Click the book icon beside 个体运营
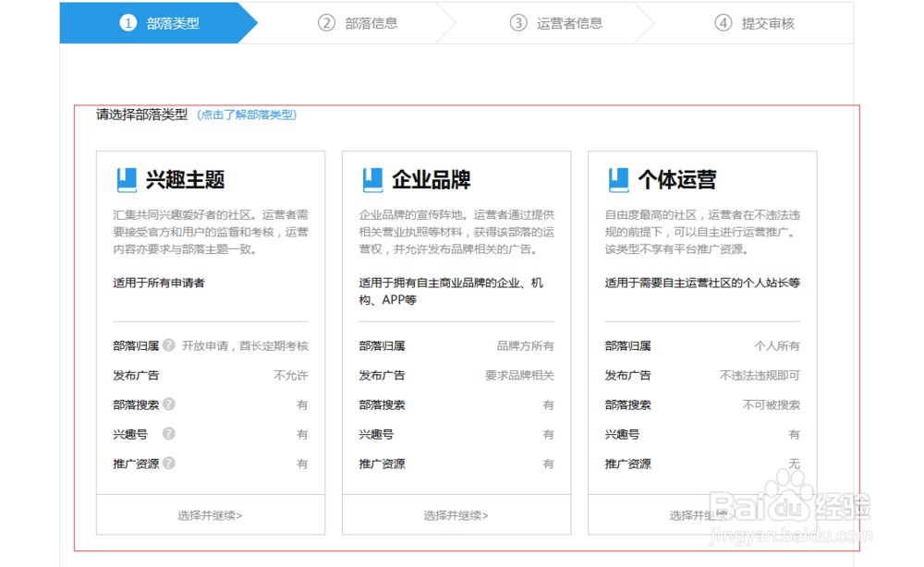 (x=618, y=180)
